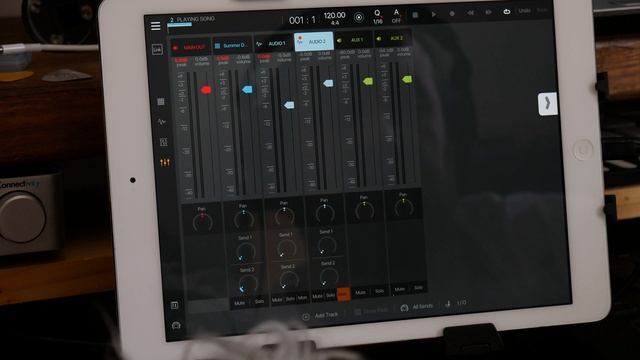This screenshot has height=360, width=640.
Task: Open the All Sends selector
Action: [x=417, y=307]
